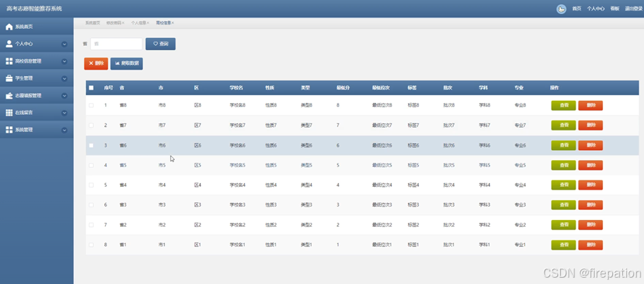Click the user avatar in top bar
The height and width of the screenshot is (284, 644).
coord(561,8)
